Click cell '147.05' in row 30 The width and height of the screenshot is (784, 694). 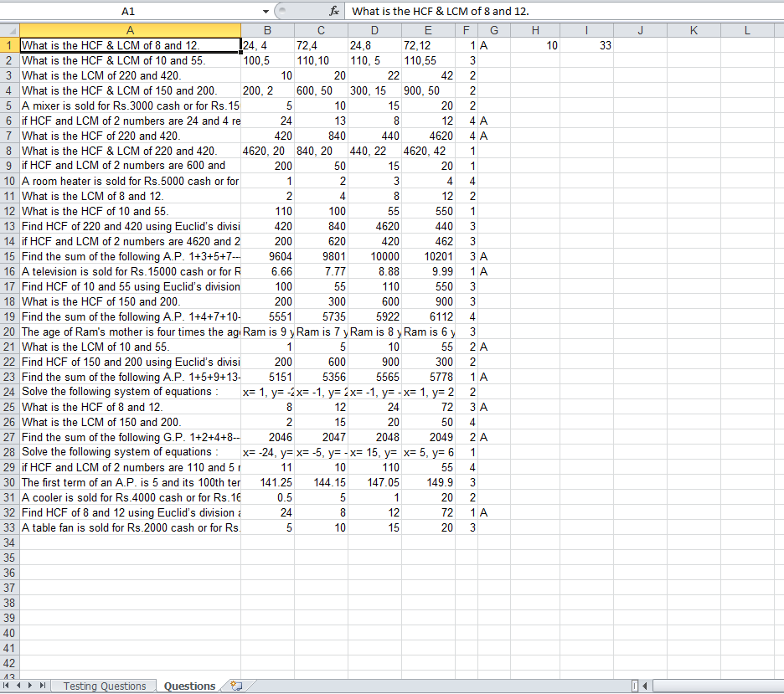(374, 482)
